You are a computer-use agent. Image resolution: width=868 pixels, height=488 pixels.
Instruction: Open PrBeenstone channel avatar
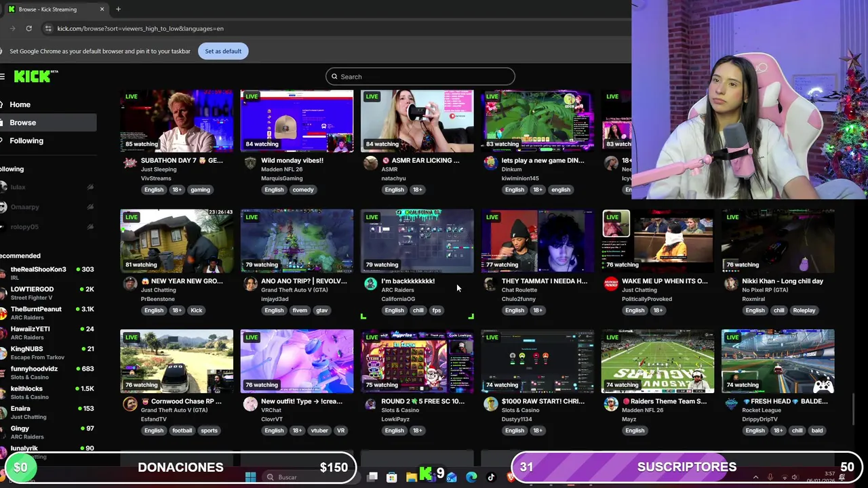click(130, 283)
